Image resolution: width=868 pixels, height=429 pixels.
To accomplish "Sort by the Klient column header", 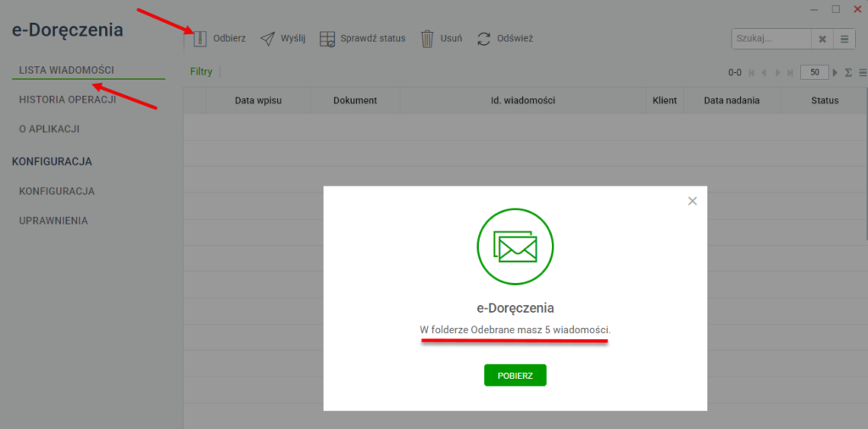I will (x=665, y=101).
